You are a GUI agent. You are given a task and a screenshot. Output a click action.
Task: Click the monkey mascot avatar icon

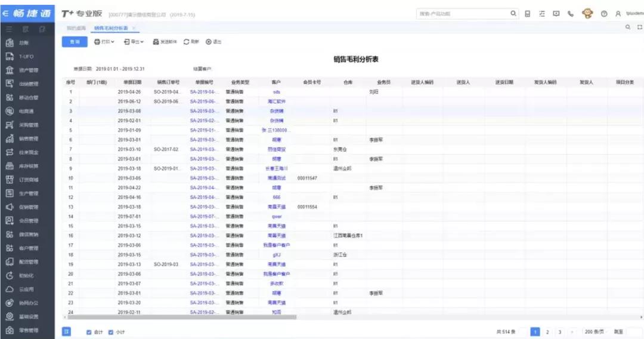point(587,13)
